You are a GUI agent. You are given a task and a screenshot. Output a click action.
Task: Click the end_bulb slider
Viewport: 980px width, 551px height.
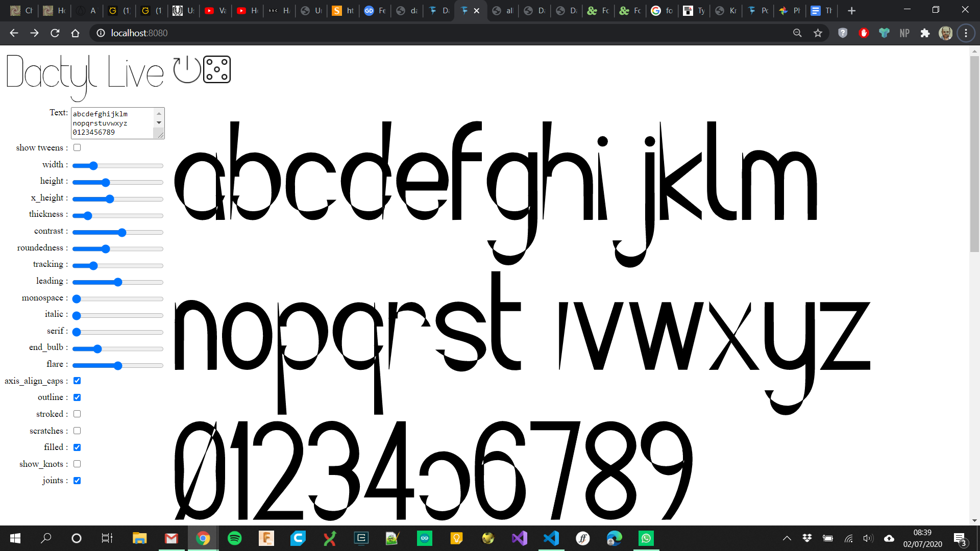pyautogui.click(x=118, y=349)
